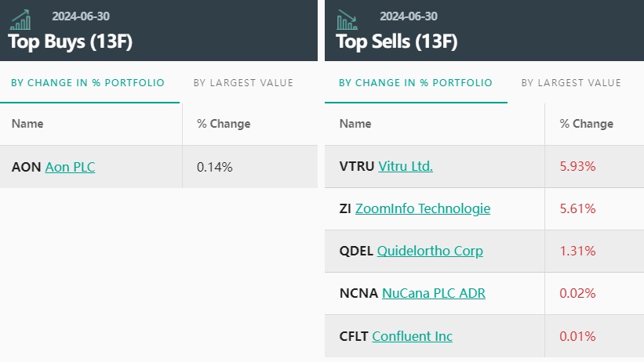Open the Confluent Inc link
Viewport: 644px width, 362px height.
[413, 336]
